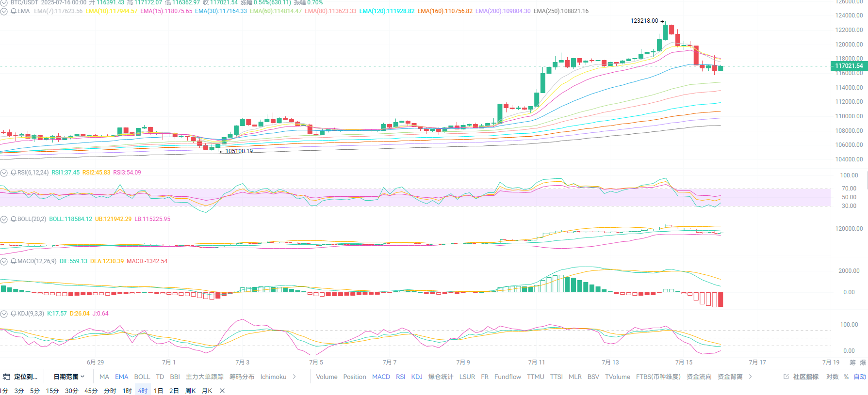Enable the MLR indicator
The height and width of the screenshot is (395, 868).
575,377
